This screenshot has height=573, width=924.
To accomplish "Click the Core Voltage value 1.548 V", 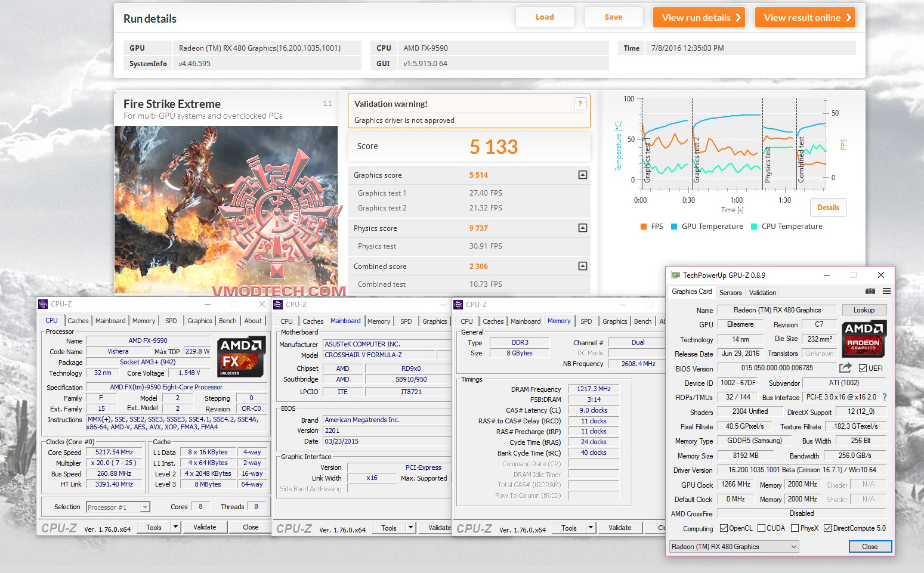I will pos(190,373).
